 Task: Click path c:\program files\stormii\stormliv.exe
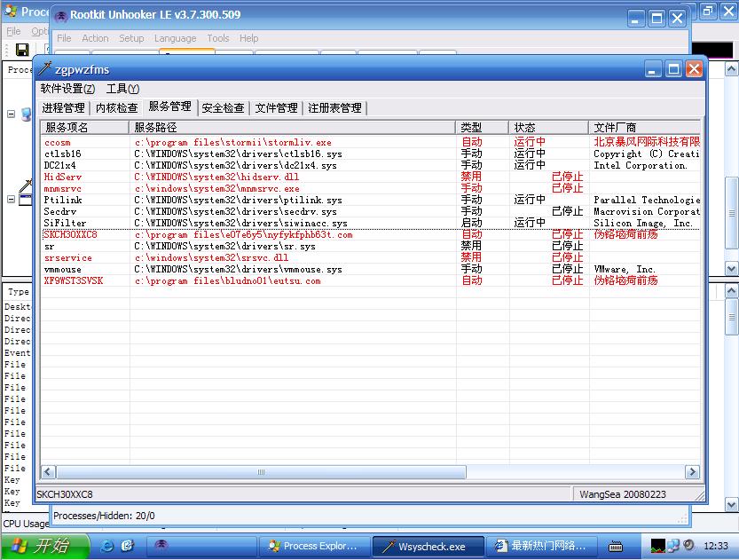(x=232, y=142)
